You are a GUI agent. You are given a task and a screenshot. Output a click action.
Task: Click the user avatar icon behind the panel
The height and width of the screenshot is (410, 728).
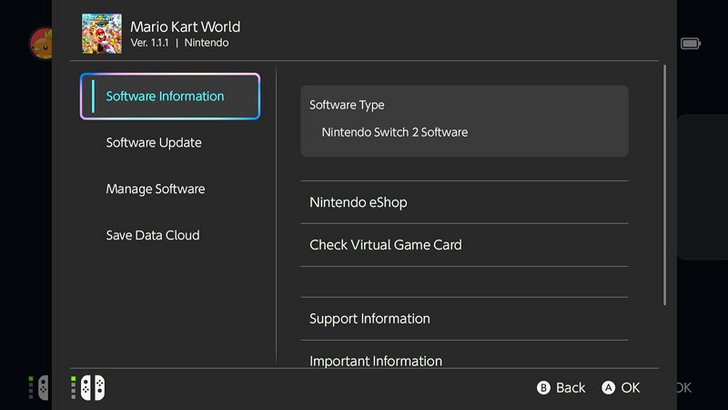[41, 43]
